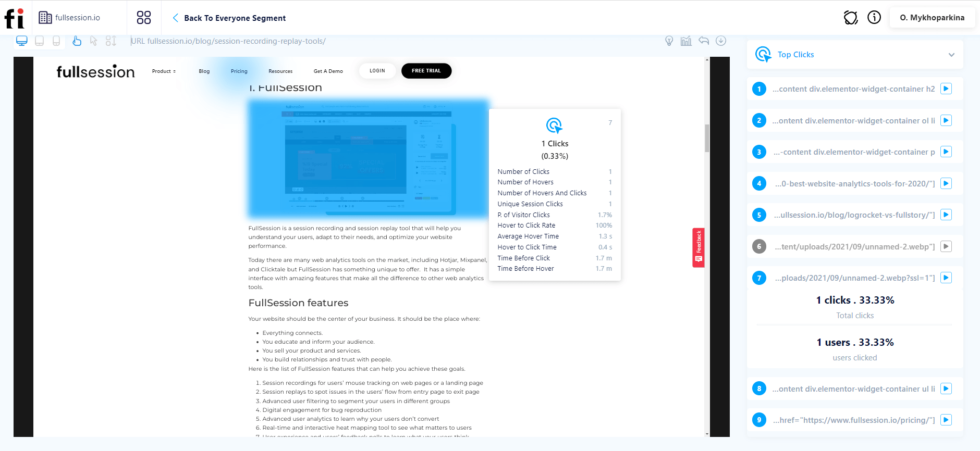This screenshot has width=980, height=451.
Task: Select top click number 3 badge
Action: (759, 152)
